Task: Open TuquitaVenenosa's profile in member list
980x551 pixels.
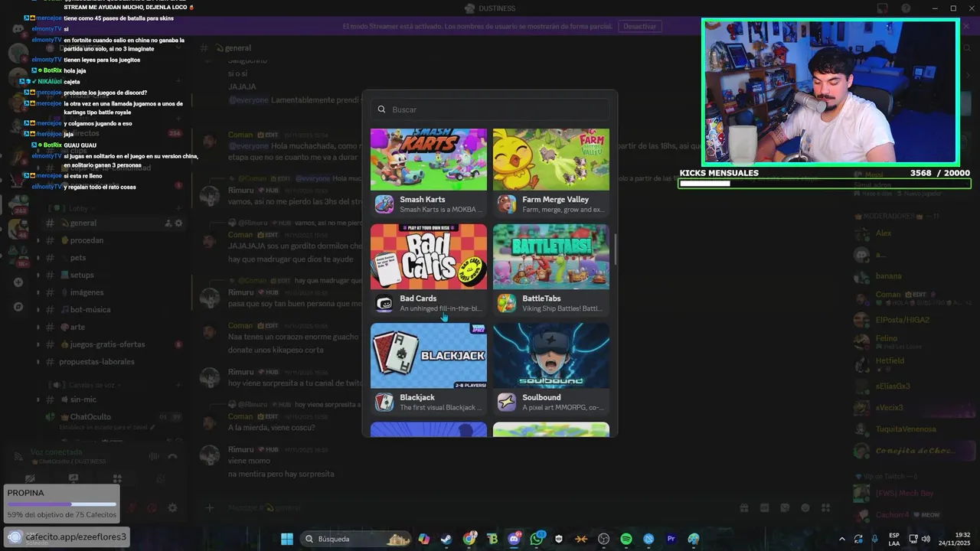Action: pyautogui.click(x=906, y=429)
